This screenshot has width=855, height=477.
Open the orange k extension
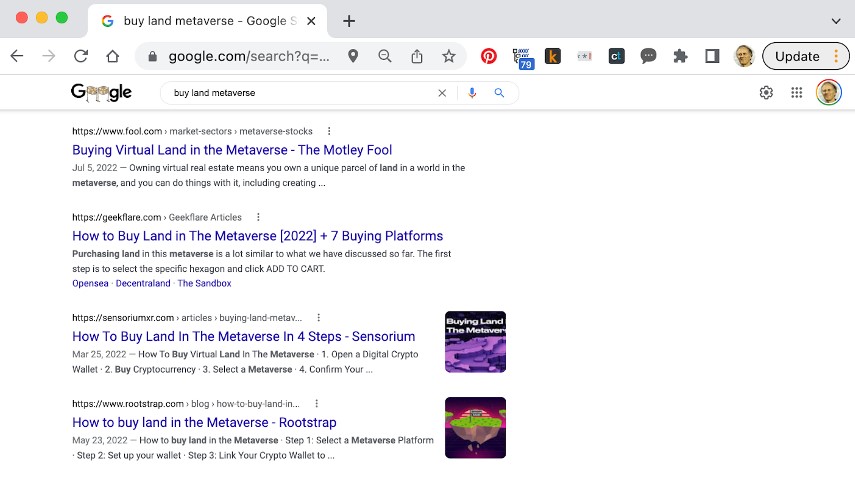tap(552, 56)
